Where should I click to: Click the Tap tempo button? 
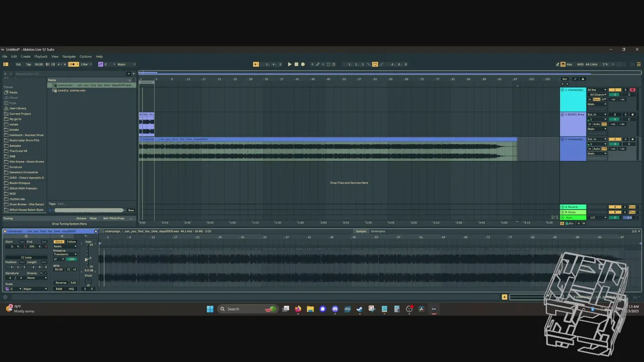pos(29,64)
